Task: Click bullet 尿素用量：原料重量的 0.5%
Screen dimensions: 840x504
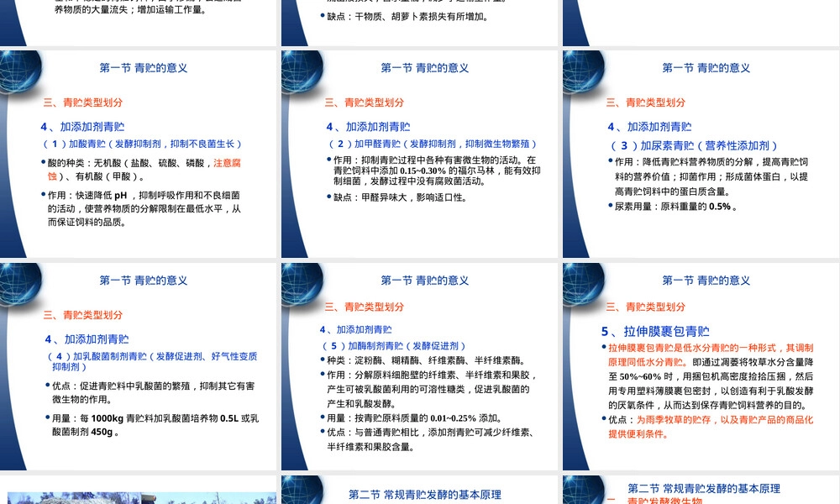Action: (x=673, y=206)
